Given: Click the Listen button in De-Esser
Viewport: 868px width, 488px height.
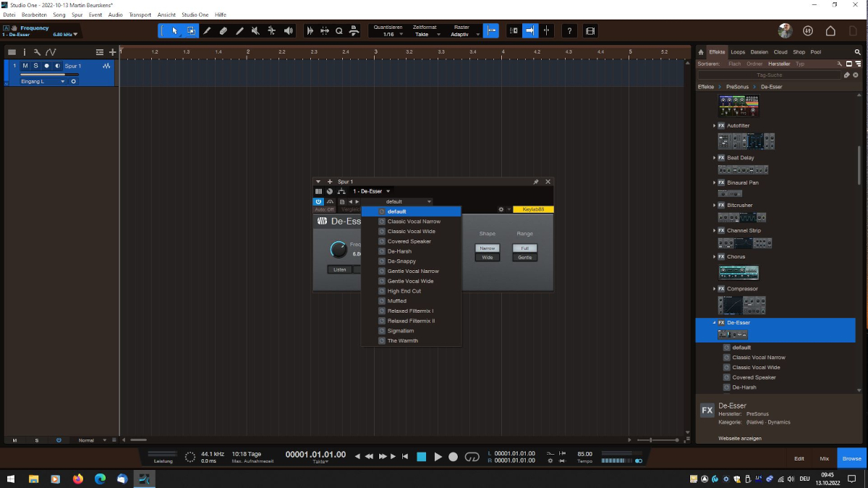Looking at the screenshot, I should (x=339, y=269).
